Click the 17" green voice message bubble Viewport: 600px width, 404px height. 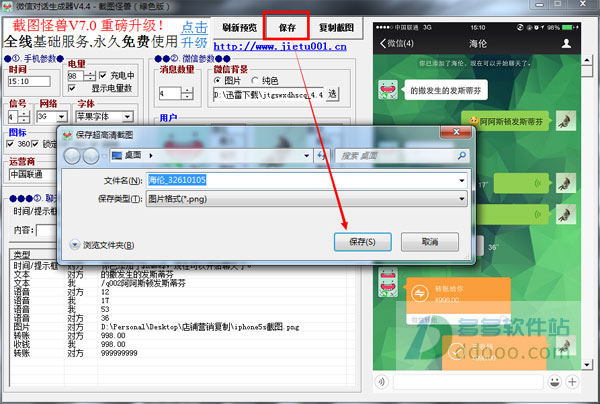[521, 183]
